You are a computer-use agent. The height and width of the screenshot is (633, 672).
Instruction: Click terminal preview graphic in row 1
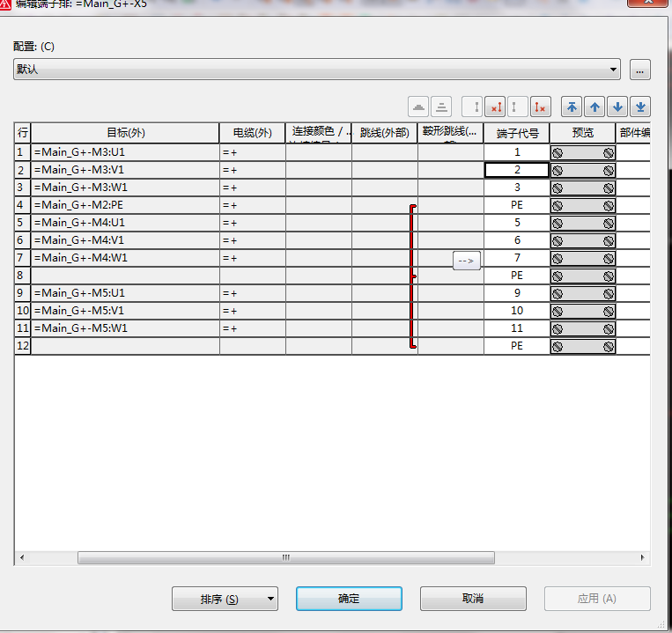(583, 153)
